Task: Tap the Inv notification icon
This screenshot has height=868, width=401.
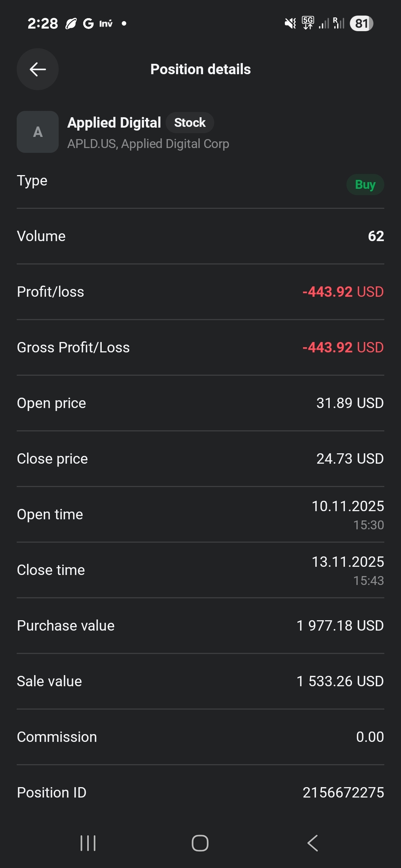Action: [x=106, y=24]
